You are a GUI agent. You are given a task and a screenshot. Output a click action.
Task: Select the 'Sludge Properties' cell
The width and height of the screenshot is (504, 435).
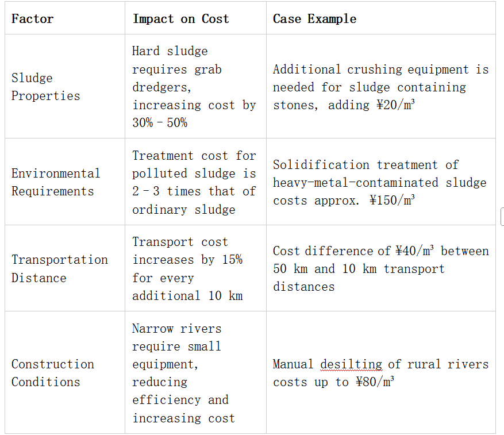[65, 87]
